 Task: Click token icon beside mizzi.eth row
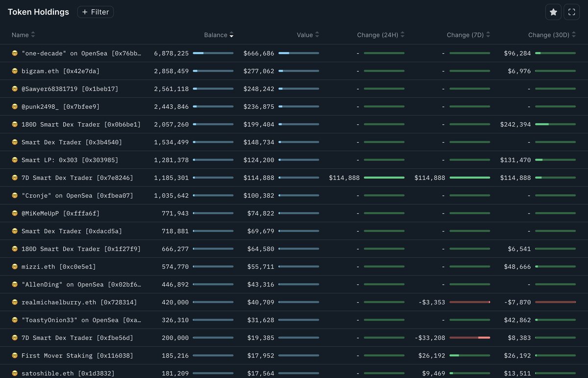pyautogui.click(x=15, y=267)
